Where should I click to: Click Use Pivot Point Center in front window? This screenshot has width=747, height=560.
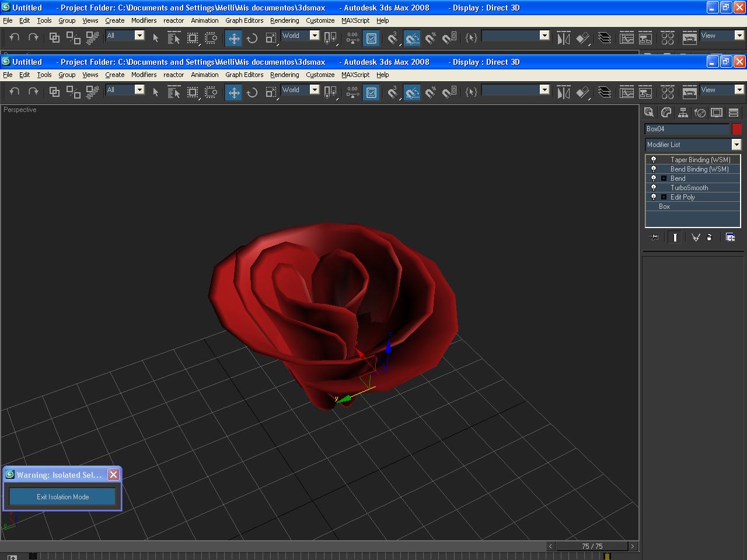(330, 92)
